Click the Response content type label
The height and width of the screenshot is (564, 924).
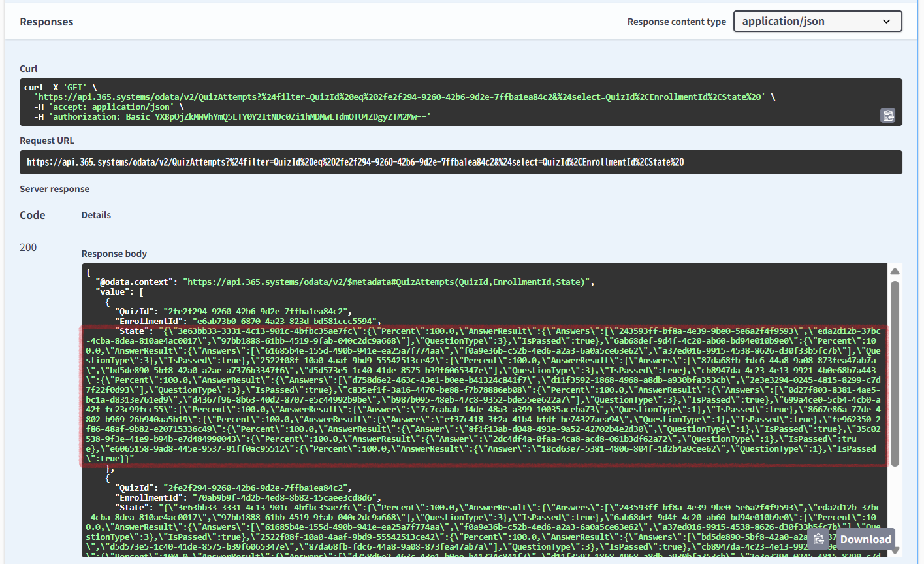point(677,22)
